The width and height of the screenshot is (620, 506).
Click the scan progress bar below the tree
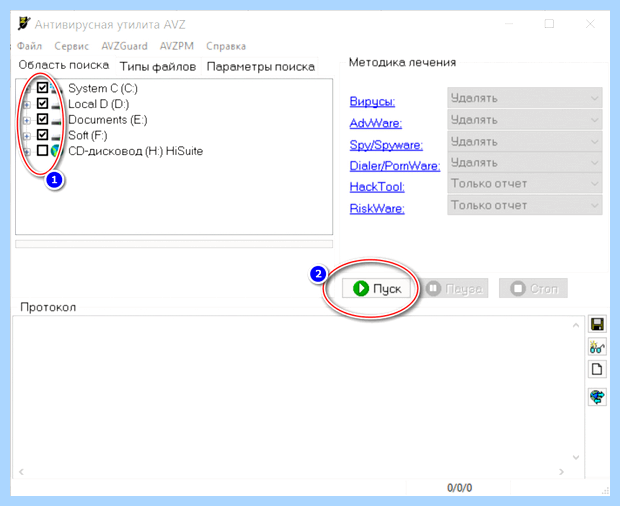174,244
